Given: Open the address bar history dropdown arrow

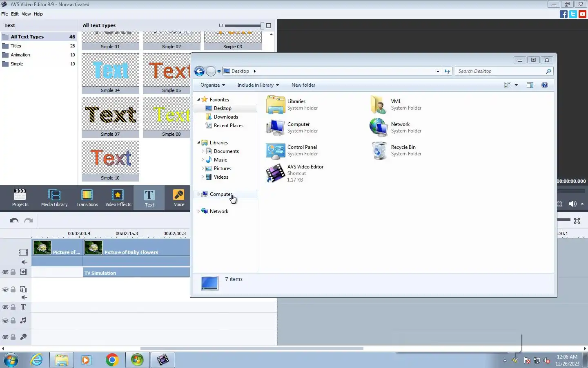Looking at the screenshot, I should coord(438,71).
